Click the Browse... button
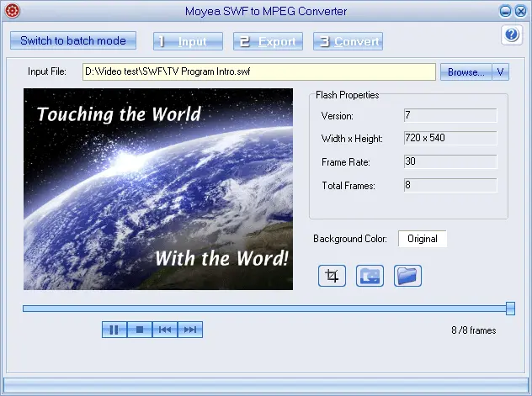 coord(466,71)
